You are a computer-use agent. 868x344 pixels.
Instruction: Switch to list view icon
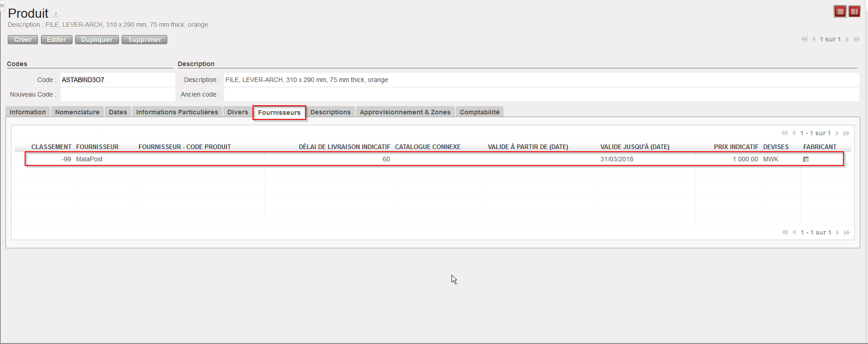point(840,11)
